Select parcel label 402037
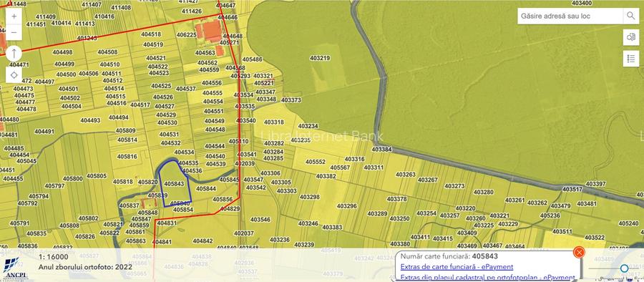 pyautogui.click(x=244, y=233)
